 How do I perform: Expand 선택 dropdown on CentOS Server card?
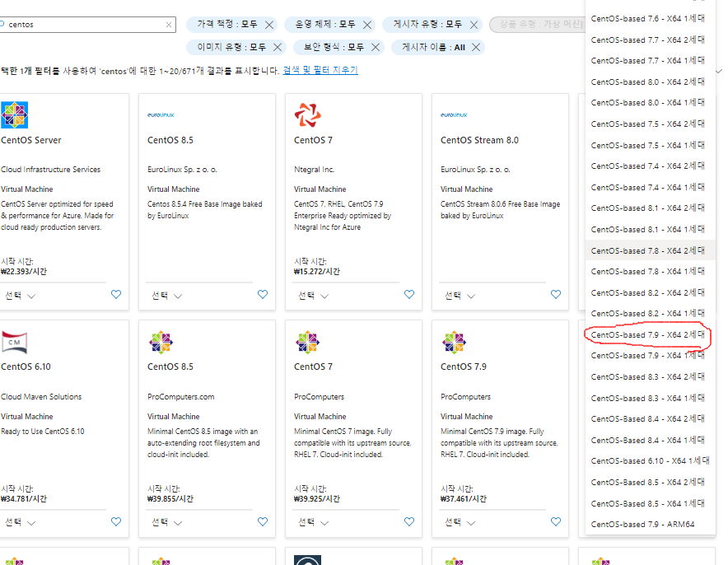click(x=21, y=296)
